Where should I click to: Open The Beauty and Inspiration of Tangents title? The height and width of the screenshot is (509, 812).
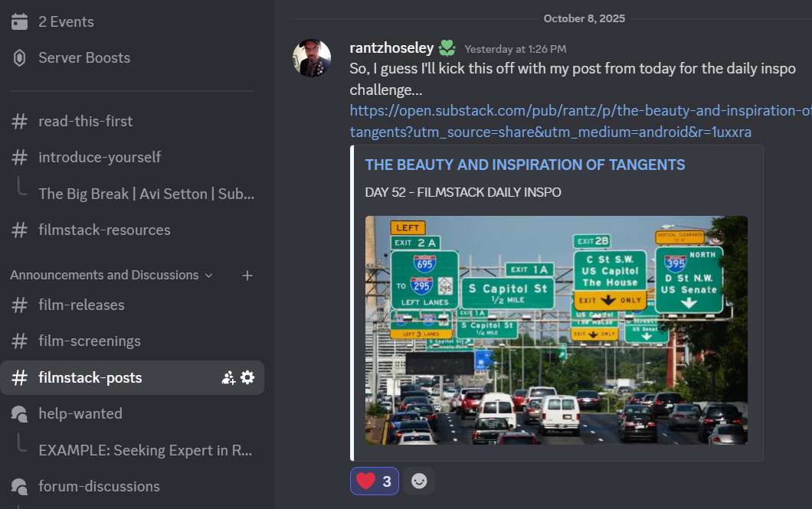point(525,165)
